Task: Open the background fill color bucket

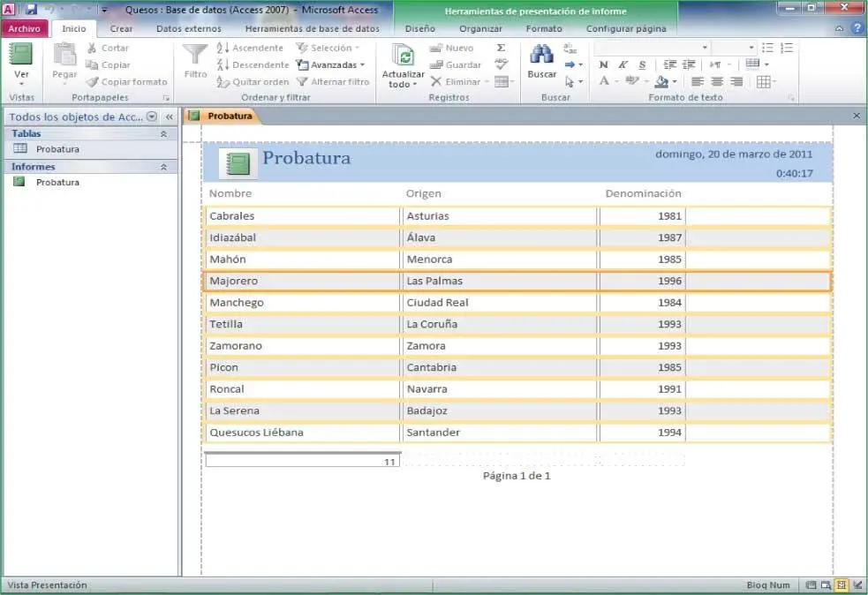Action: pyautogui.click(x=660, y=81)
